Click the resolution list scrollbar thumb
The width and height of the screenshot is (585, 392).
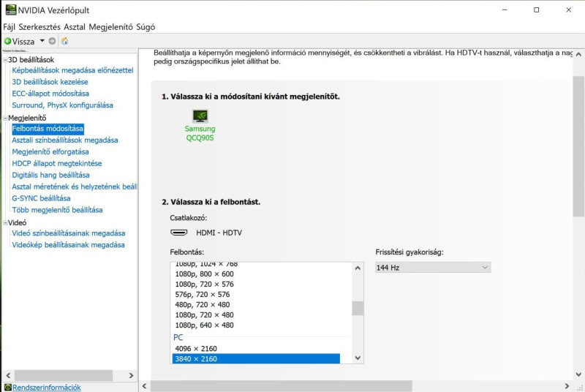(x=358, y=309)
